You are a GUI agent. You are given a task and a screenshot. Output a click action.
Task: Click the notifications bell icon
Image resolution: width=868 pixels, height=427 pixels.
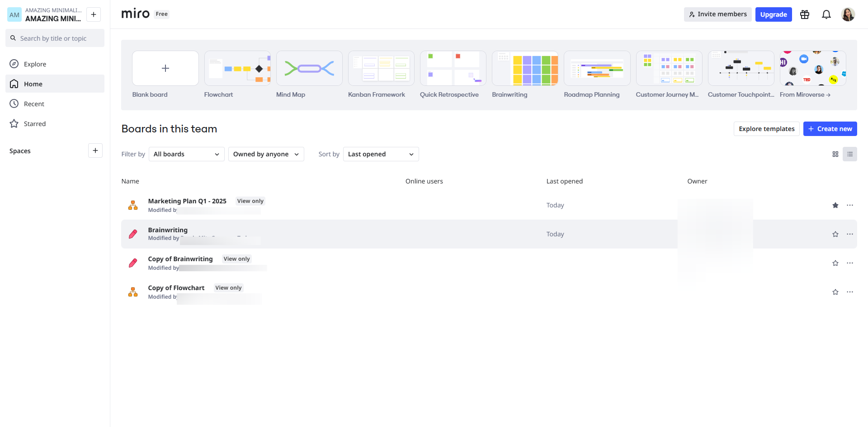826,14
